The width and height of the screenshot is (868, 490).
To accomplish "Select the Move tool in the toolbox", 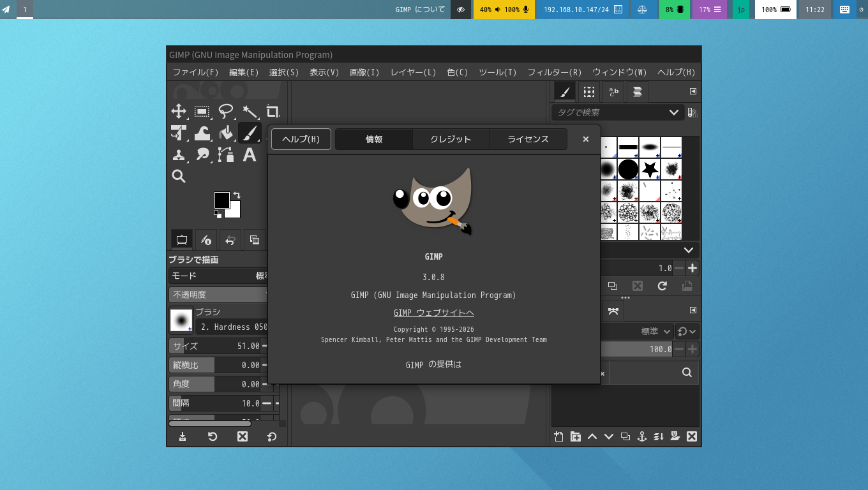I will [179, 112].
